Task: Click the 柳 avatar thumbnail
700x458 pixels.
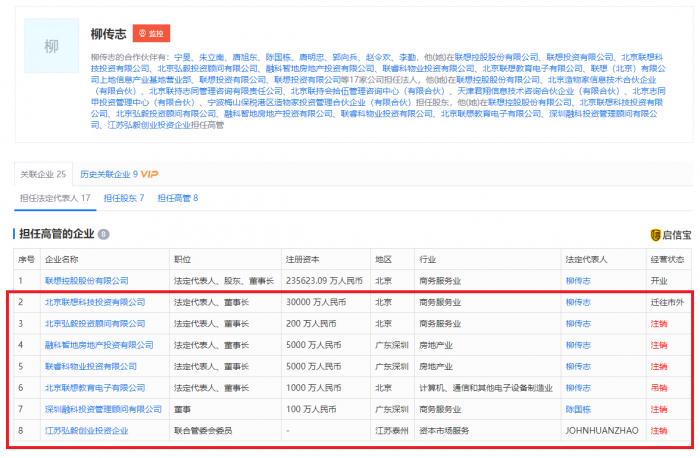Action: point(51,47)
